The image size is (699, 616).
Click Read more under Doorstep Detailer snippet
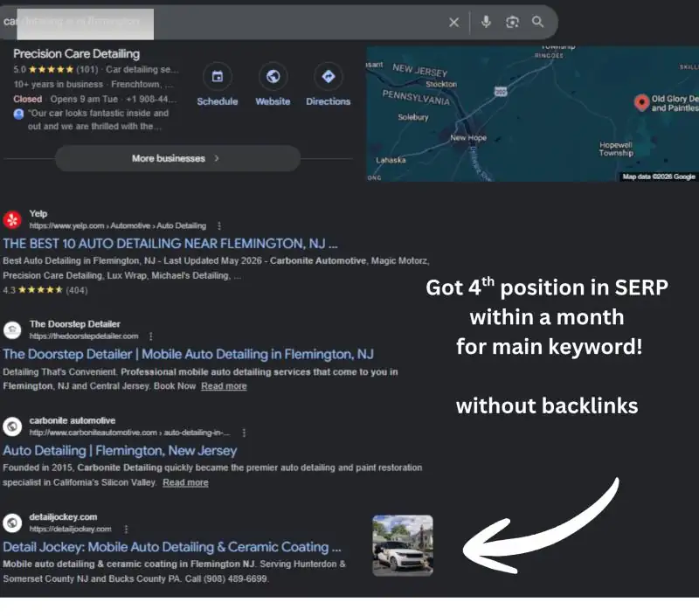pos(224,386)
